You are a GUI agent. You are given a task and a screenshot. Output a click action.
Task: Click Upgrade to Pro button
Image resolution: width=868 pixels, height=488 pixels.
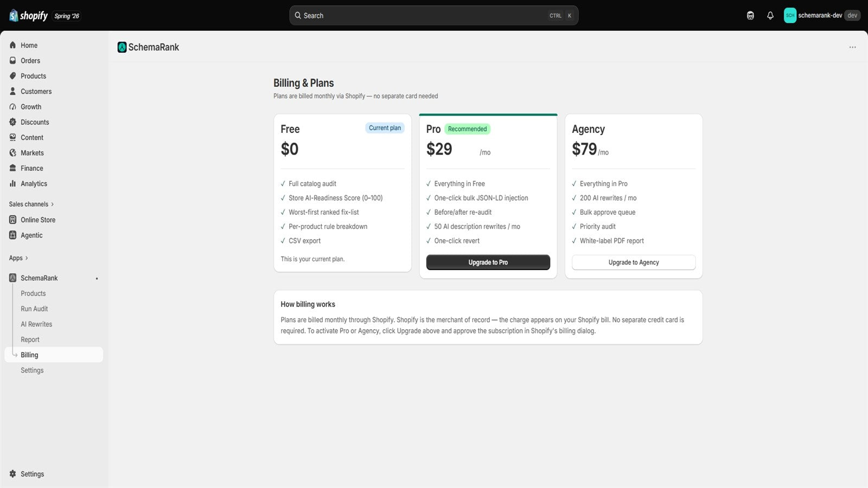click(488, 262)
